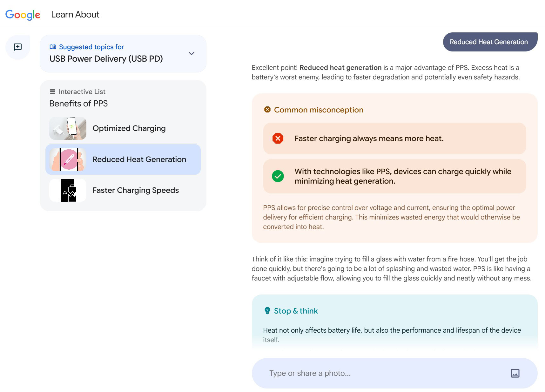Click the Faster Charging Speeds thumbnail
Screen dimensions: 545x392
68,190
